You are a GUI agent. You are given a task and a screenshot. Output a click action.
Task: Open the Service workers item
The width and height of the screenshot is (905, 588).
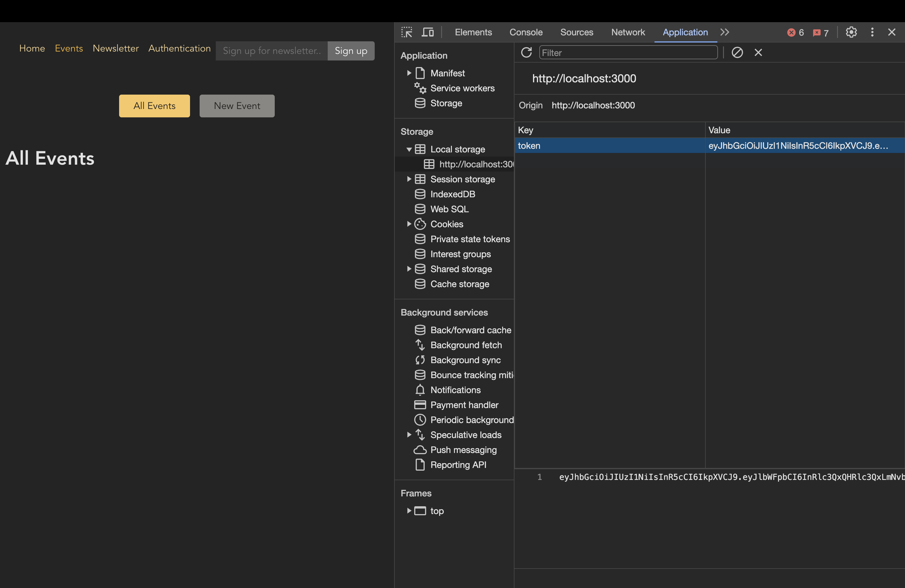pyautogui.click(x=462, y=88)
